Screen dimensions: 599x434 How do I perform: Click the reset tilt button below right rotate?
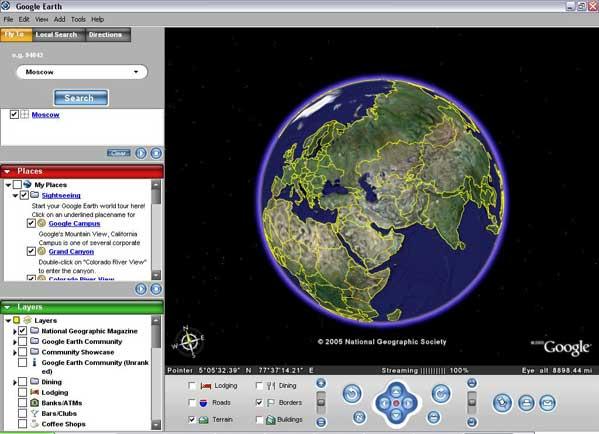pyautogui.click(x=434, y=417)
